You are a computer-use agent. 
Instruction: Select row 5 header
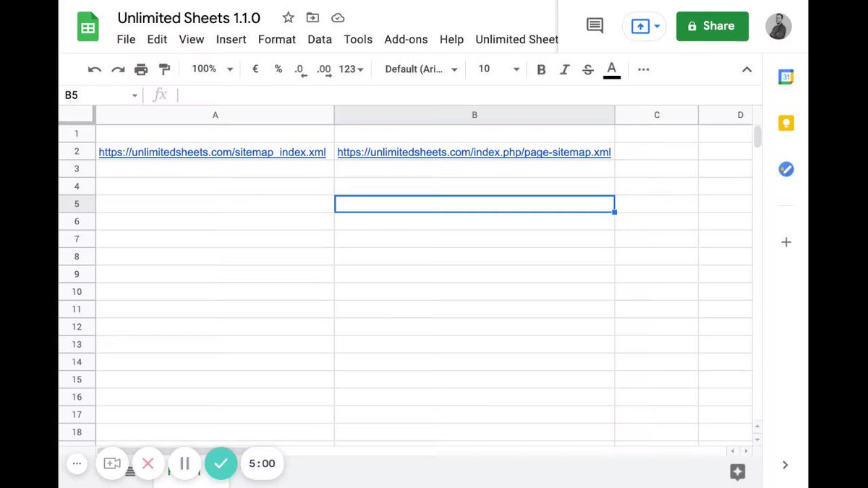[77, 204]
